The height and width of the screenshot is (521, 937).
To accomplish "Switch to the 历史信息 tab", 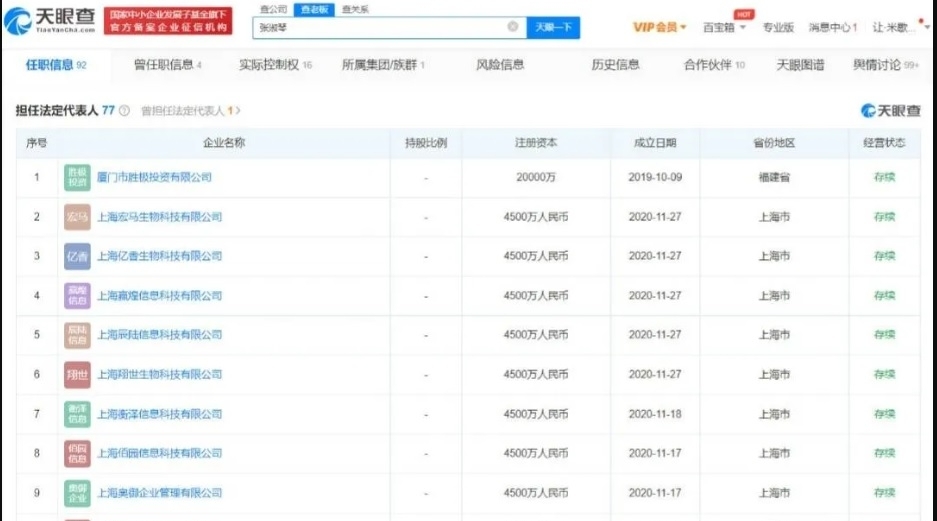I will click(x=616, y=65).
